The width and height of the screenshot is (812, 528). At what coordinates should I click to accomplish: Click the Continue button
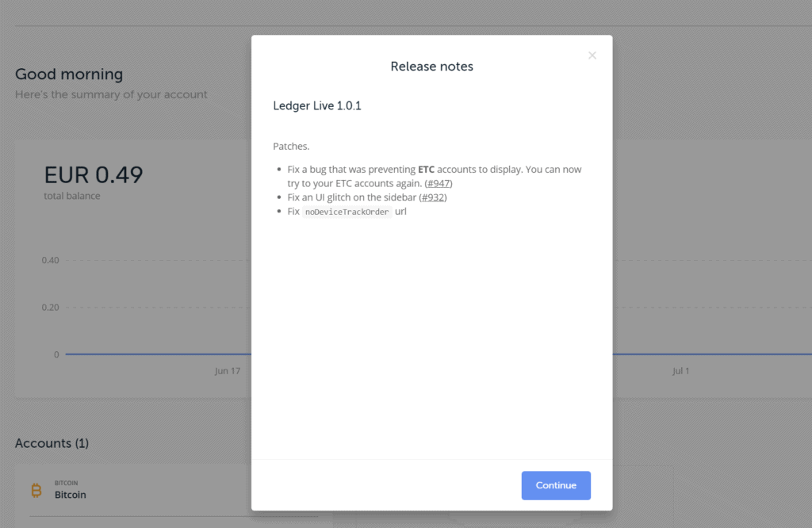(x=556, y=485)
